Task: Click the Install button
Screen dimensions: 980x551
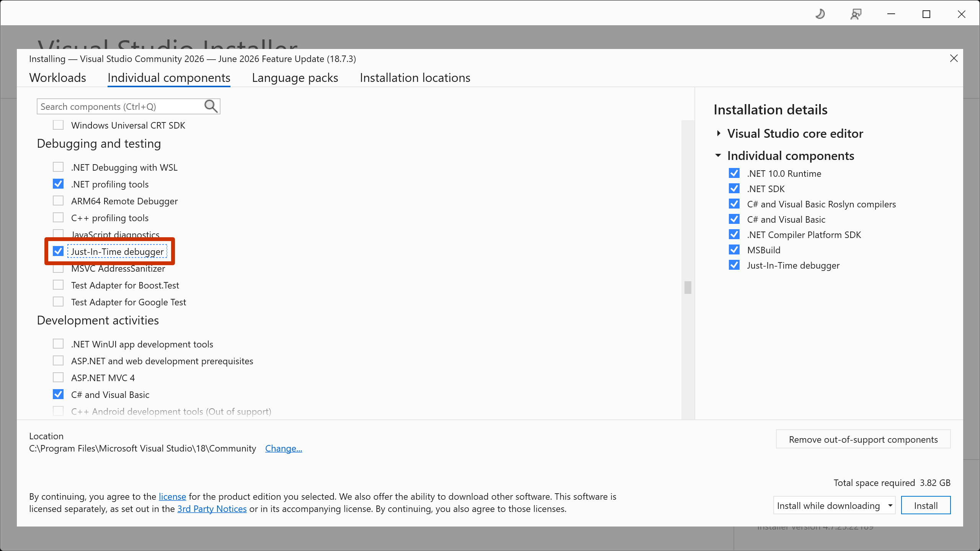Action: pos(926,505)
